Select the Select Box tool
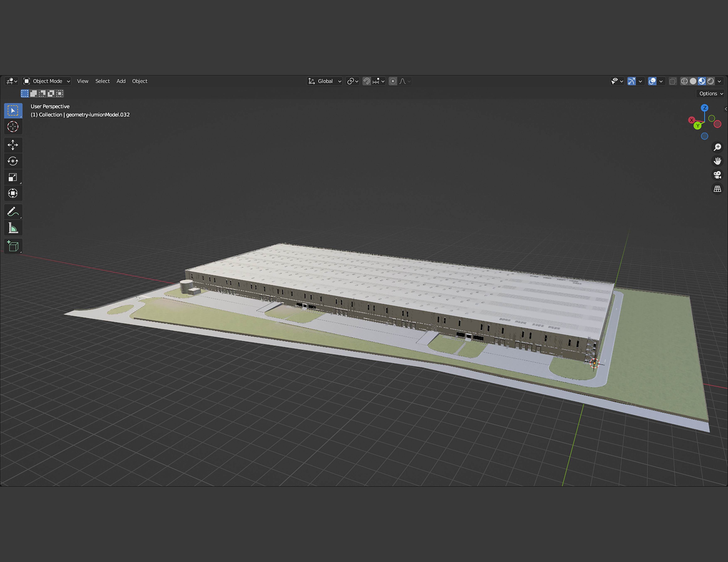Screen dimensions: 728x562 pyautogui.click(x=13, y=111)
